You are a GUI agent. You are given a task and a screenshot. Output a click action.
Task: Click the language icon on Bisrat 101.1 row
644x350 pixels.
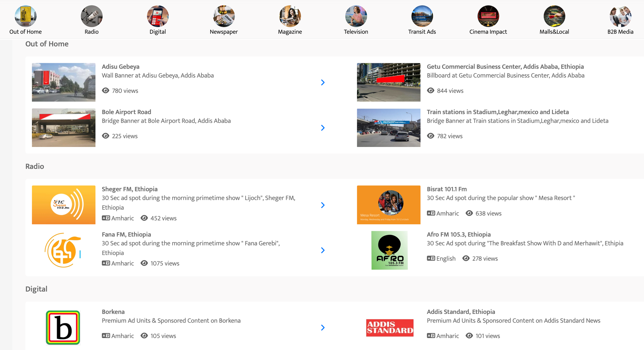click(431, 213)
